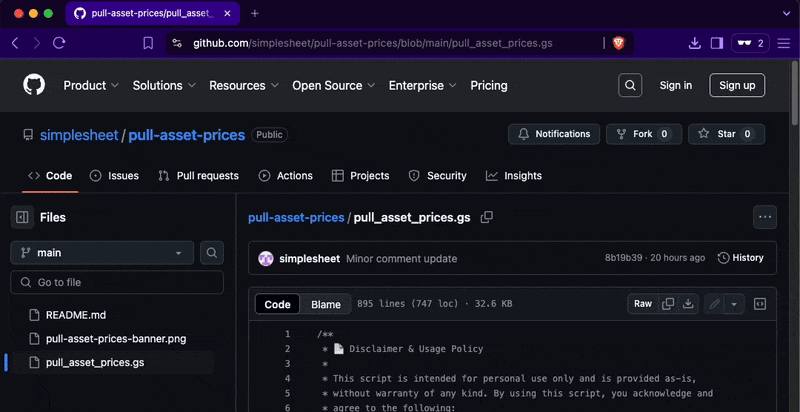Focus the Go to file field
800x412 pixels.
117,282
